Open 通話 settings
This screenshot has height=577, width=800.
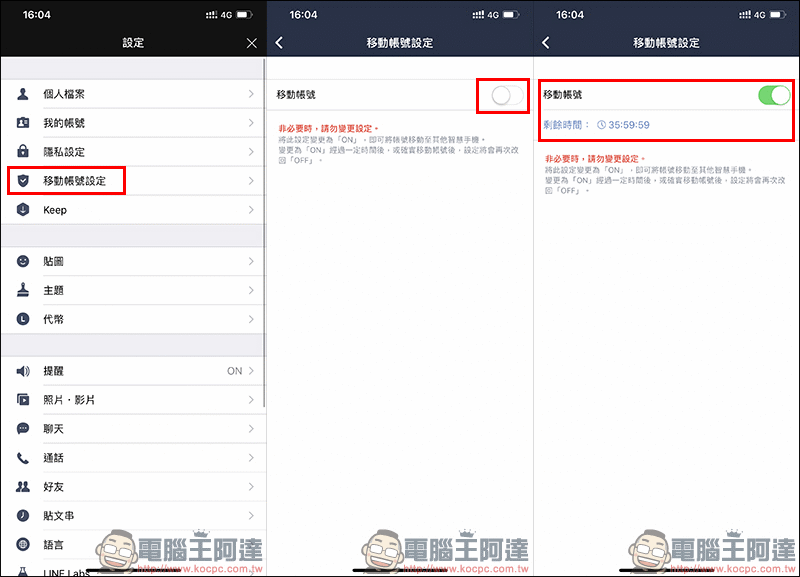coord(133,458)
